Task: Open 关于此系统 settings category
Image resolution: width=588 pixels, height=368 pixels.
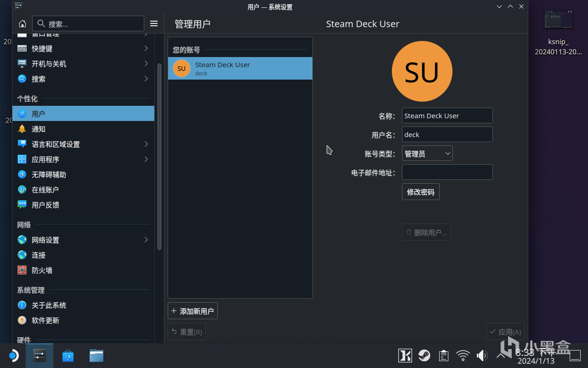Action: pyautogui.click(x=83, y=305)
